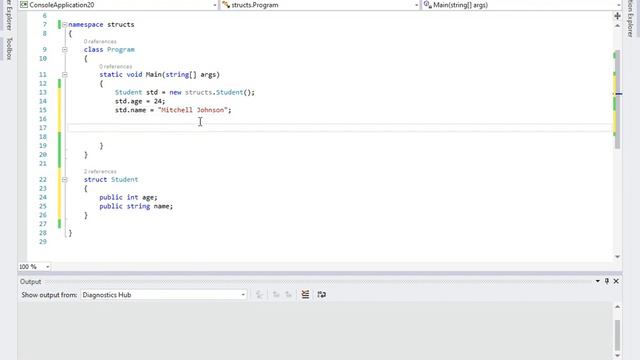Click "std.name" on line 15
The height and width of the screenshot is (360, 640).
click(130, 110)
